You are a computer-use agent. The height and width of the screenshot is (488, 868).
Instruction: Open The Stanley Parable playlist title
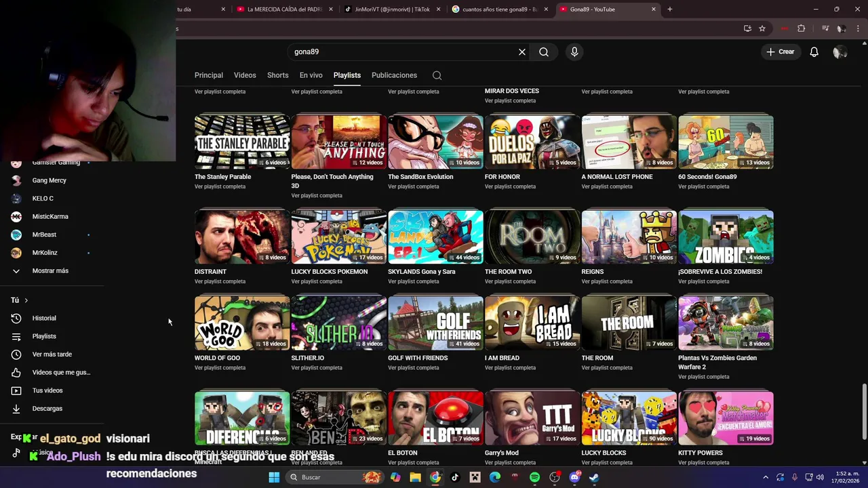tap(222, 177)
